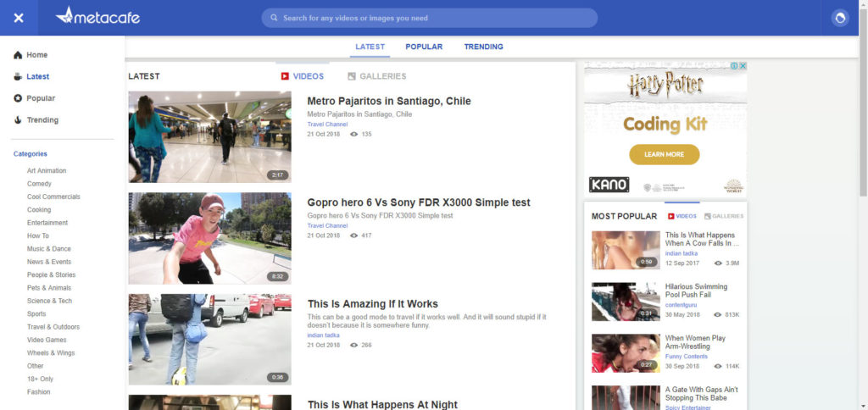The height and width of the screenshot is (410, 868).
Task: Click the Galleries icon in Most Popular
Action: (x=708, y=216)
